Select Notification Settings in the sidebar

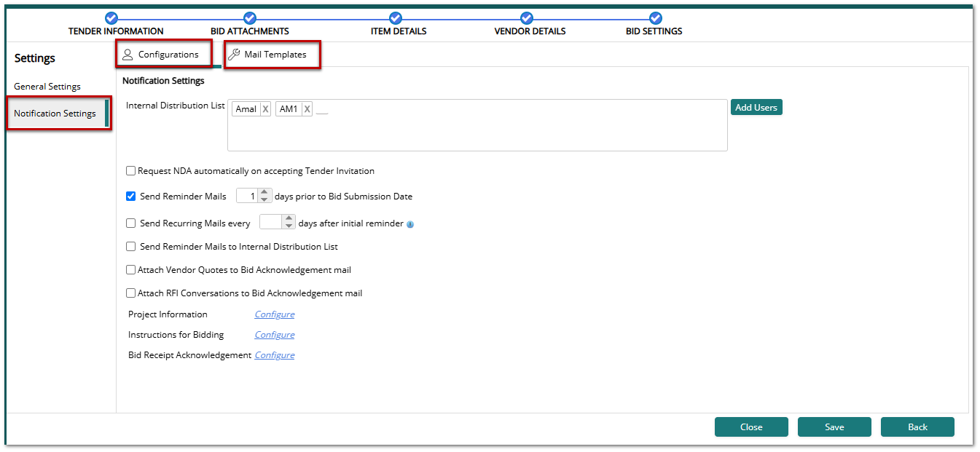click(57, 114)
